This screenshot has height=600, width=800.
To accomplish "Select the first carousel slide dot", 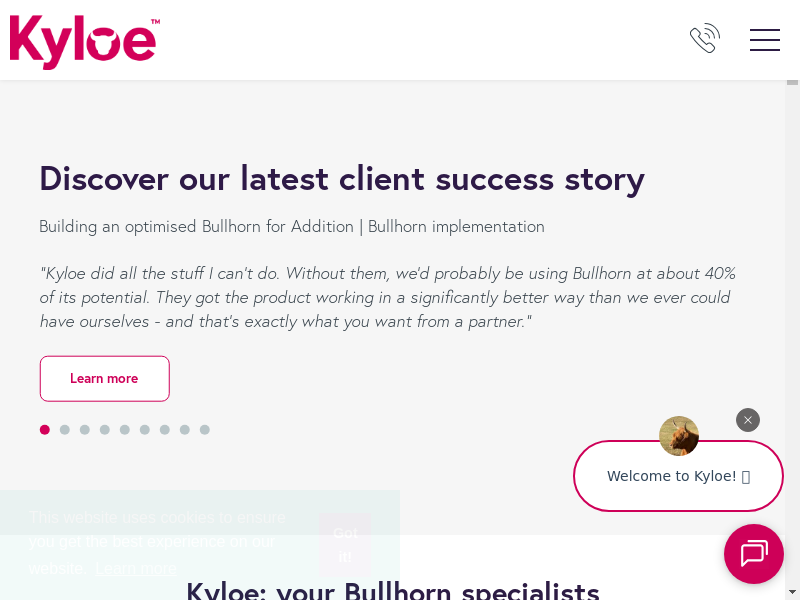I will (x=45, y=430).
